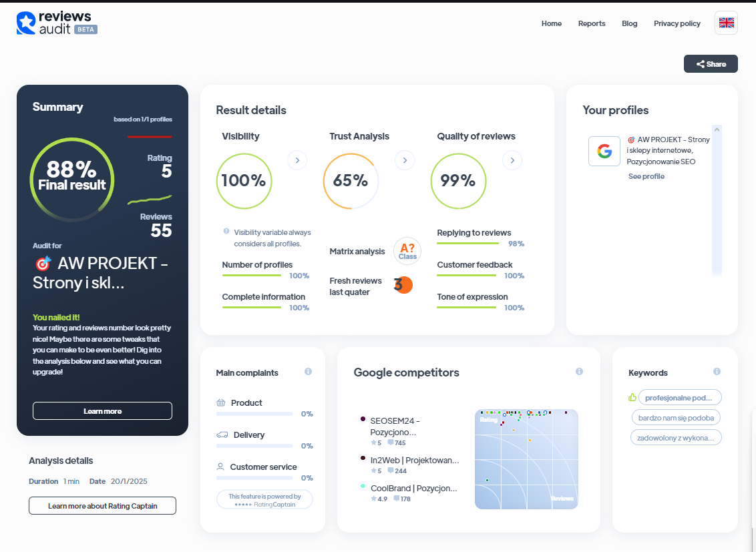Select the 'bardzo nam się podoba' keyword
The image size is (756, 552).
pyautogui.click(x=676, y=418)
